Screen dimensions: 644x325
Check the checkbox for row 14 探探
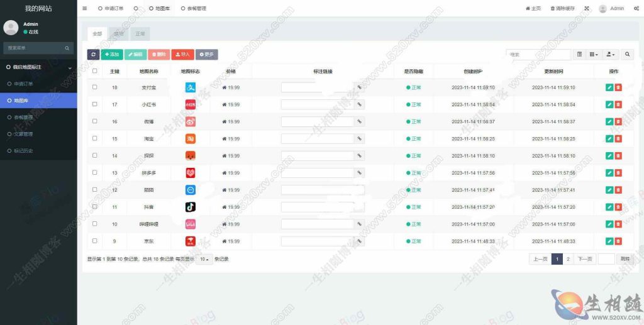tap(95, 155)
